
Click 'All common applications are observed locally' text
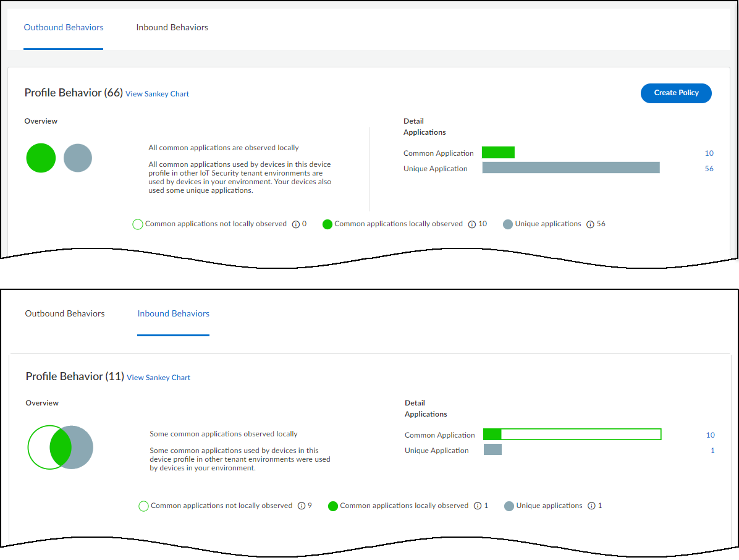point(224,148)
